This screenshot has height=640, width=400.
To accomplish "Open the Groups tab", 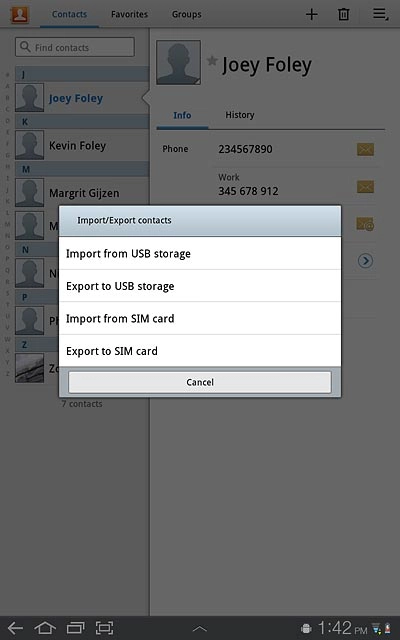I will click(x=187, y=14).
